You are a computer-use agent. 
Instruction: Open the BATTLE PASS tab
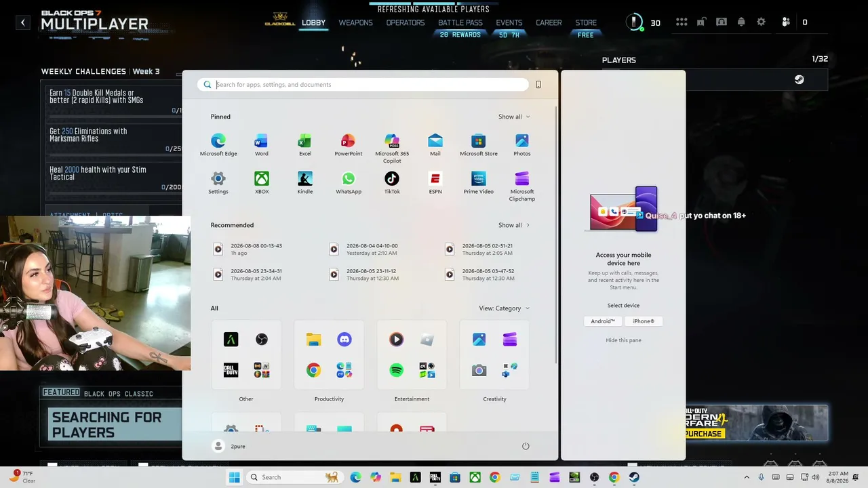click(x=460, y=22)
